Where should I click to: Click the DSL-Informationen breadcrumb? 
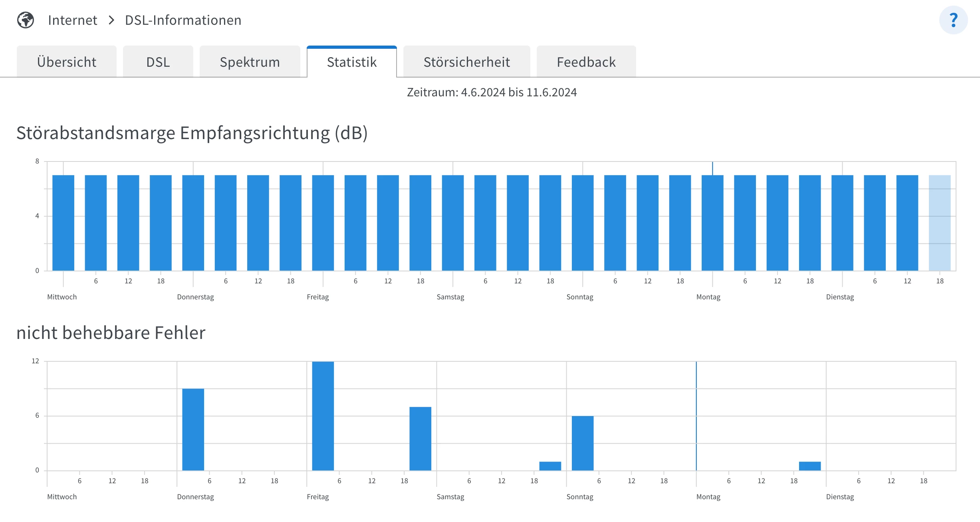[x=183, y=20]
